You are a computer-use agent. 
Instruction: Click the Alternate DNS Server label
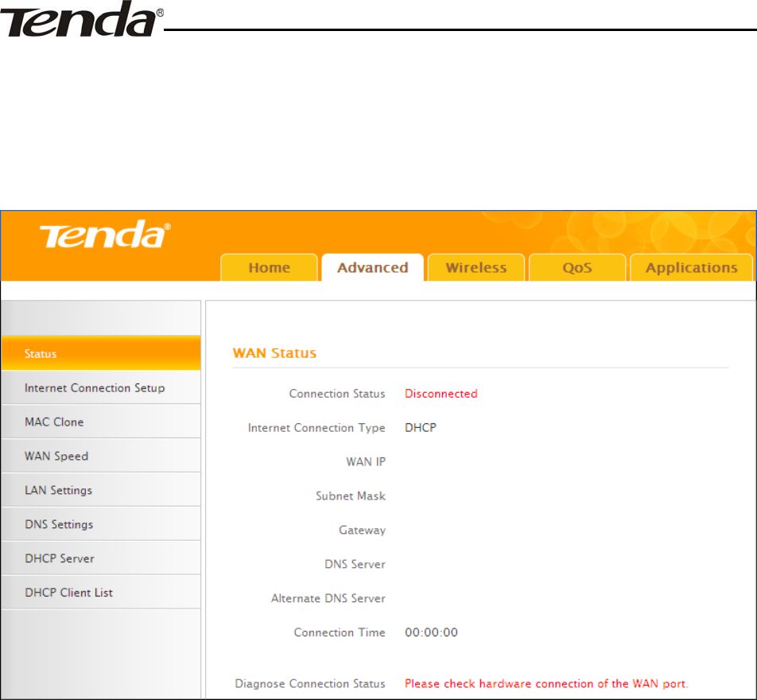[x=328, y=598]
